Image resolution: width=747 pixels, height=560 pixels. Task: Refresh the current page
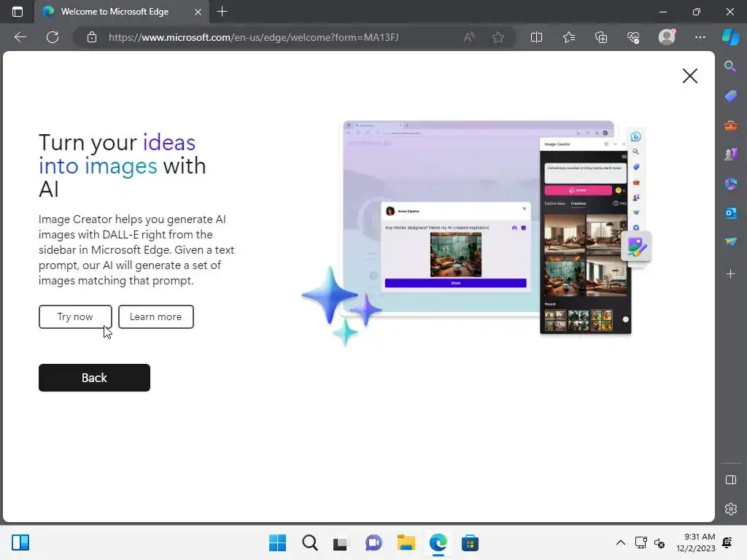(x=53, y=37)
